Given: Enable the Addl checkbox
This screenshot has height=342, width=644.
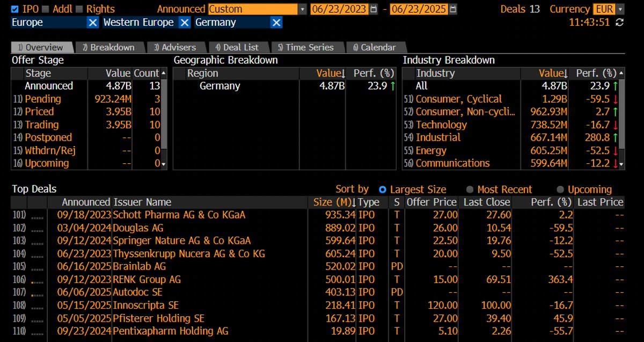Looking at the screenshot, I should tap(45, 9).
